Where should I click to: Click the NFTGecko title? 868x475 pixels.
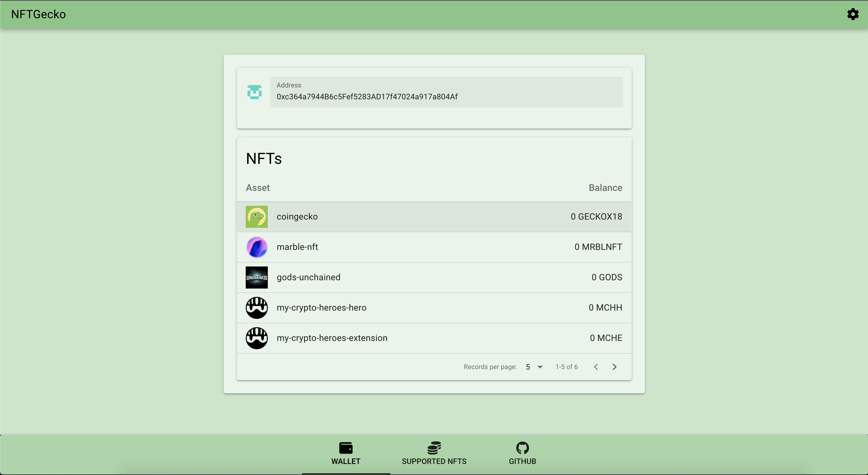38,14
